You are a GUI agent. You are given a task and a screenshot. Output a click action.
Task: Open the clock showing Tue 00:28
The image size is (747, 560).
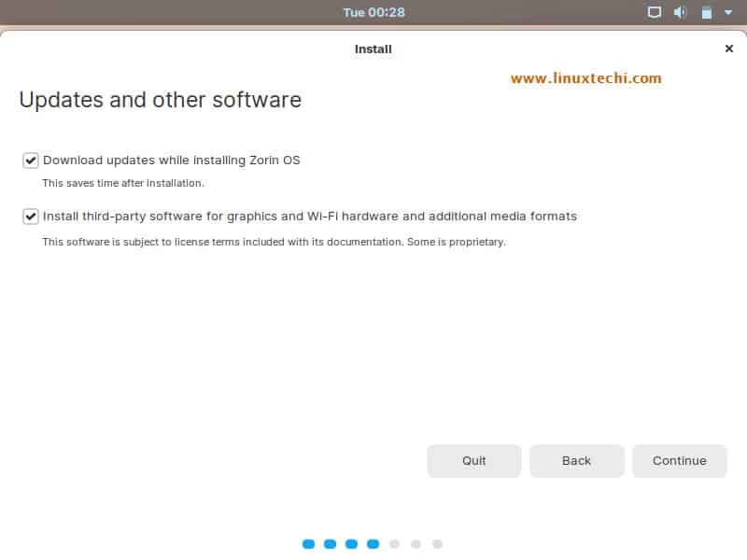pyautogui.click(x=374, y=12)
